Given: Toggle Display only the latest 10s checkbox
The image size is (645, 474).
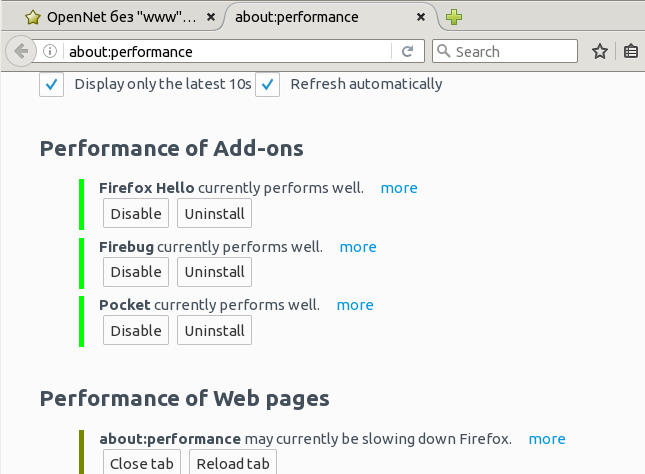Looking at the screenshot, I should [x=52, y=85].
